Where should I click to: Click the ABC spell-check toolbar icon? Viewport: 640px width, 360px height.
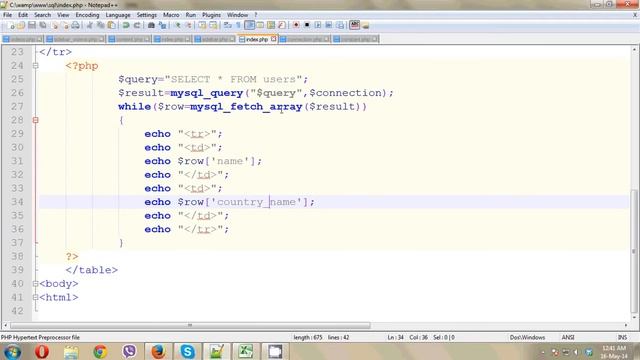(x=354, y=25)
